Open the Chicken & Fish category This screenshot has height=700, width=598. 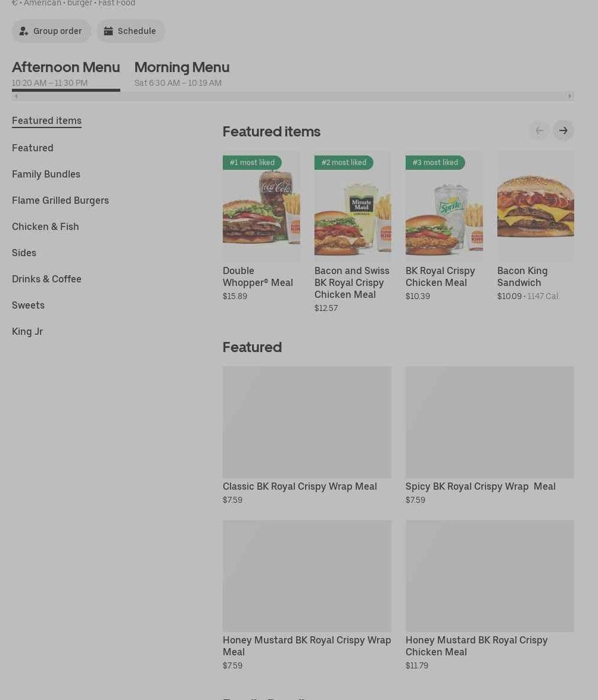(45, 226)
